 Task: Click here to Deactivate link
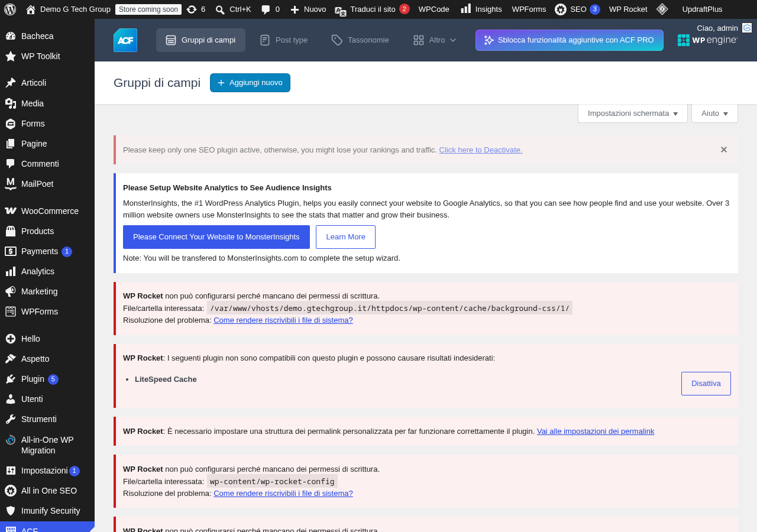pos(481,150)
